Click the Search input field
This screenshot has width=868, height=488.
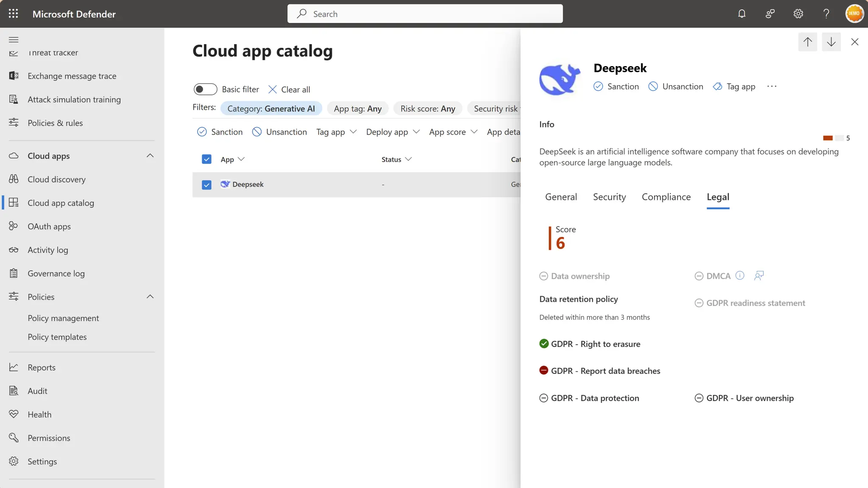(425, 14)
